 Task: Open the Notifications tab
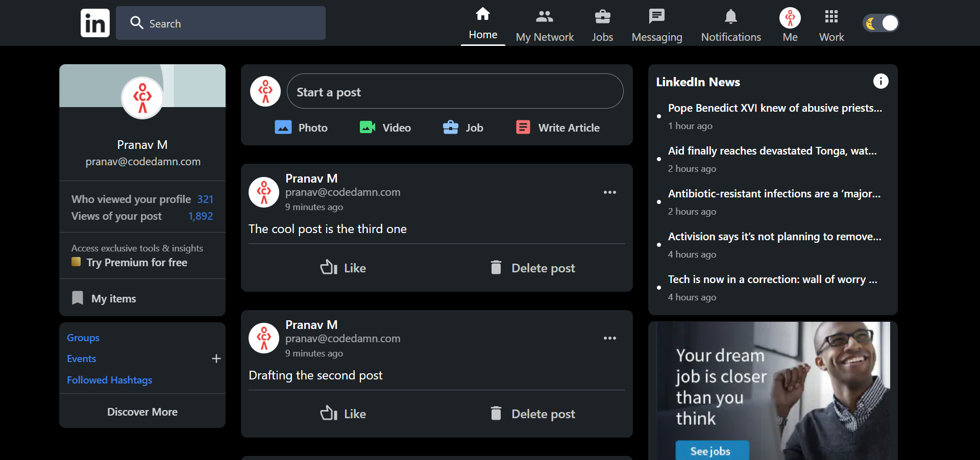pos(731,25)
